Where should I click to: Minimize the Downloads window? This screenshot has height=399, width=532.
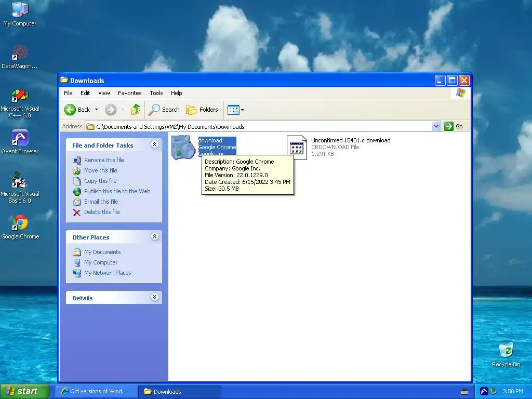(x=440, y=81)
